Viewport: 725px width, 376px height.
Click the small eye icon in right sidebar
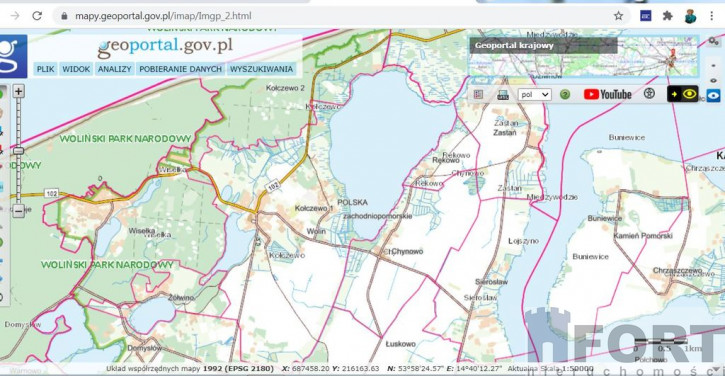tap(714, 80)
